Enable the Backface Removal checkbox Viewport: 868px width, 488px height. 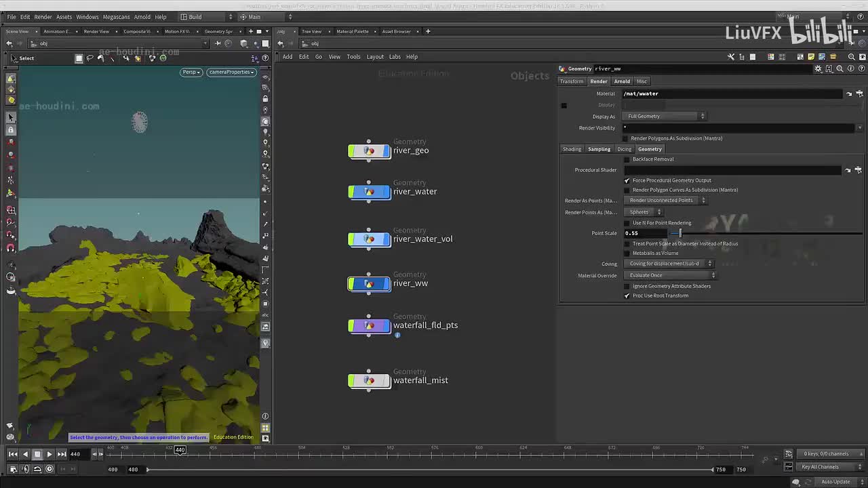click(627, 159)
